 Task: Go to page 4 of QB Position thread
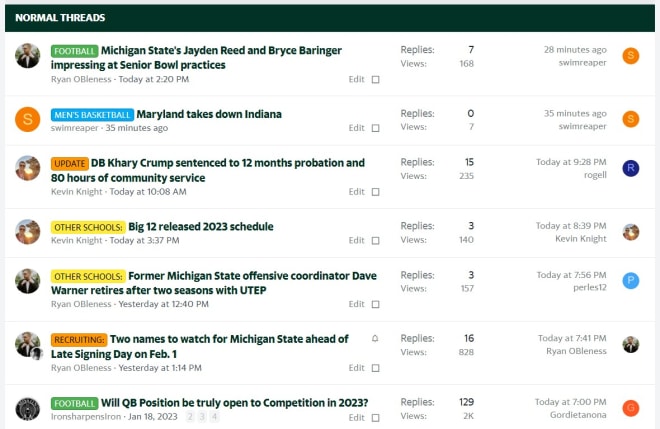(214, 417)
